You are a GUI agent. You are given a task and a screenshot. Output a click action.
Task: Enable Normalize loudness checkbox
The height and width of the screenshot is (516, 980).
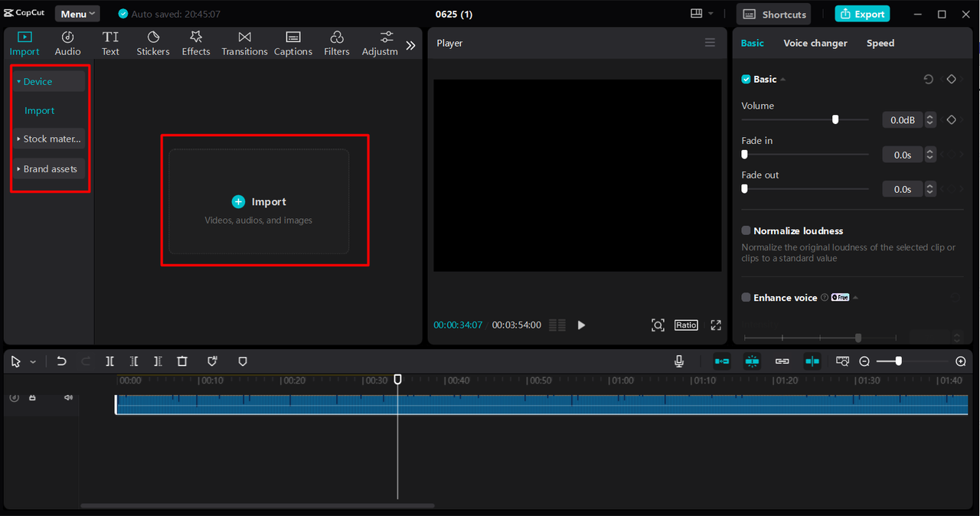click(746, 231)
